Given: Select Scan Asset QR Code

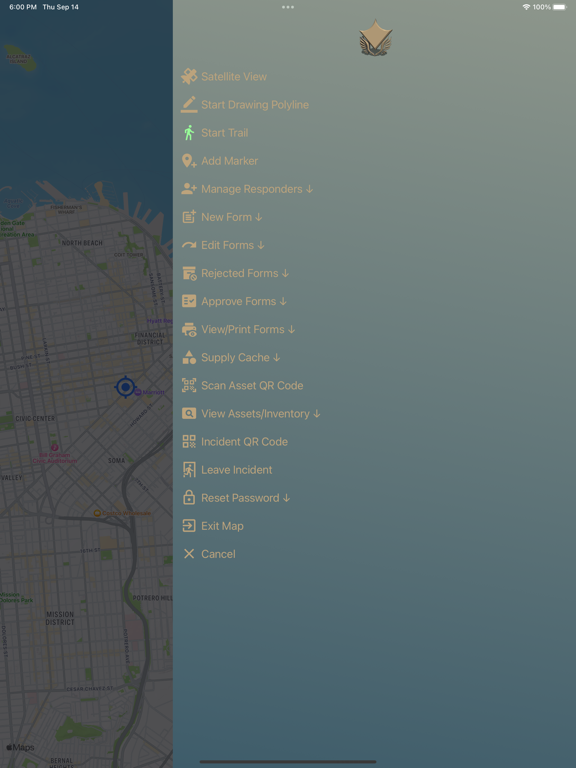Looking at the screenshot, I should pos(252,385).
